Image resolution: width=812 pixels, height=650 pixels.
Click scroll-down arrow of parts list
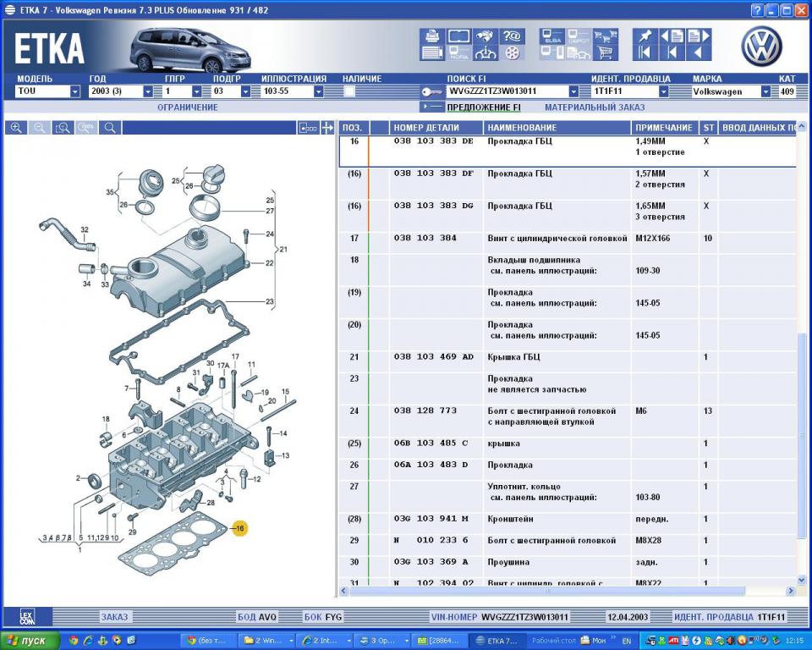802,580
